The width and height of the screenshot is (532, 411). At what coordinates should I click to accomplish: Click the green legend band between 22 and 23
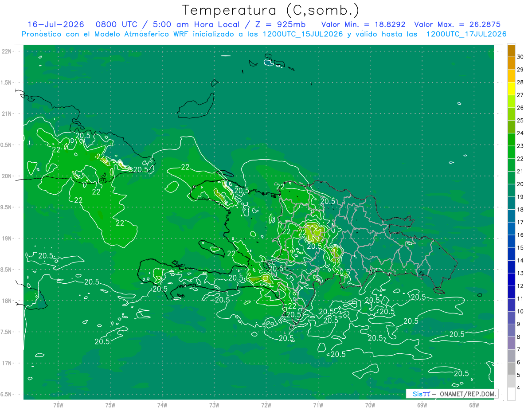511,153
